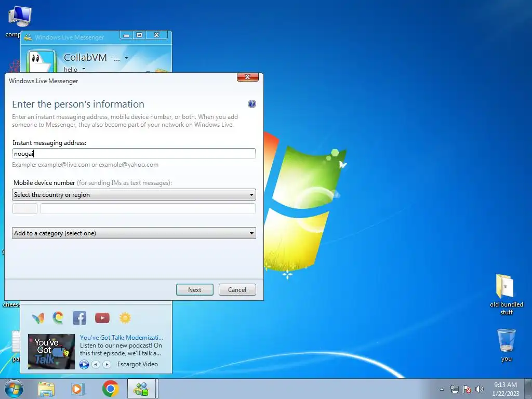The height and width of the screenshot is (399, 532).
Task: Open the Select the country or region dropdown
Action: click(x=134, y=195)
